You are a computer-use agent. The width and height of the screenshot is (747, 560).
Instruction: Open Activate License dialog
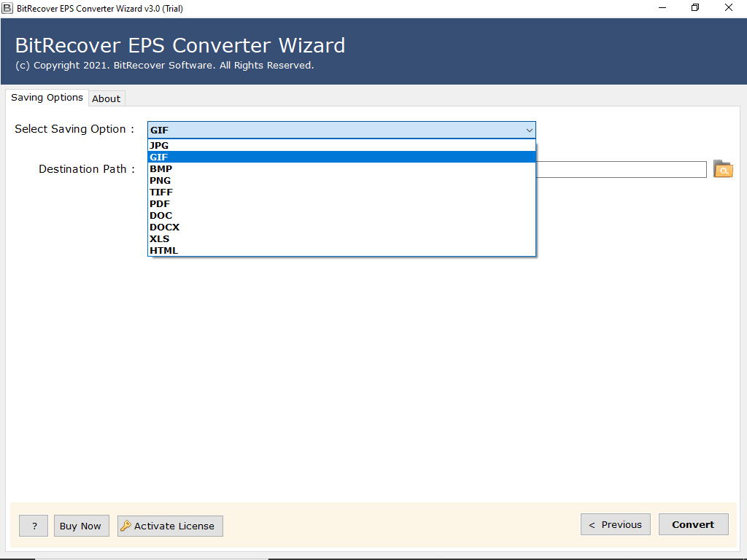(x=170, y=526)
